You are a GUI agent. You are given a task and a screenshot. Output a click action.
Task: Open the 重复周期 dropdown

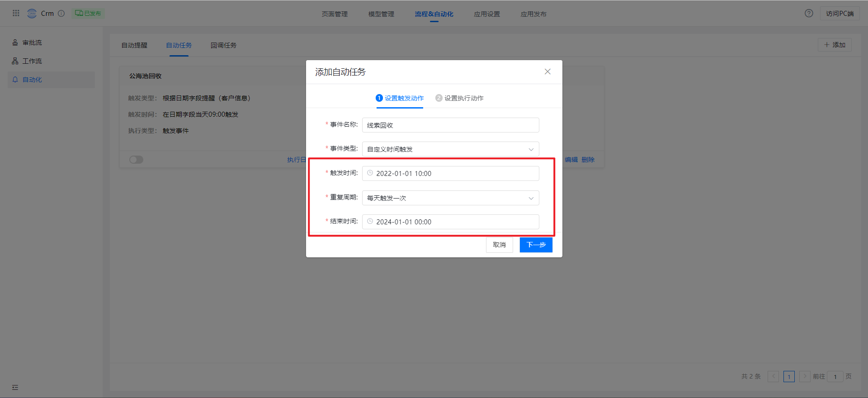[x=450, y=198]
